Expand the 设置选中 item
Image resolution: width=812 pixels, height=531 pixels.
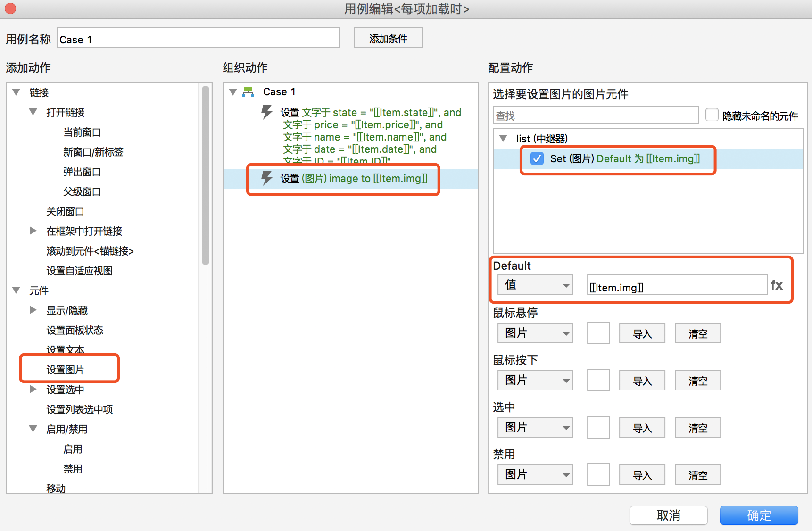point(33,389)
